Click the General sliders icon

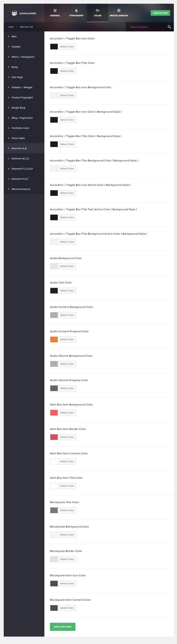55,11
